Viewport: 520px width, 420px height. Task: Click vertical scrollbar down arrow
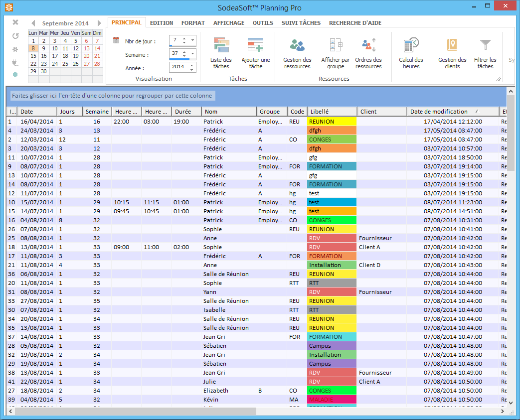(511, 403)
